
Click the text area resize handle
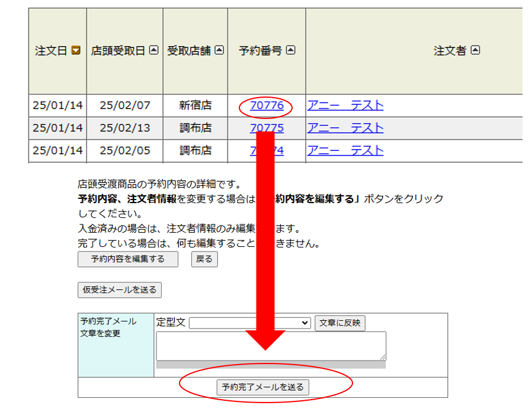click(383, 357)
